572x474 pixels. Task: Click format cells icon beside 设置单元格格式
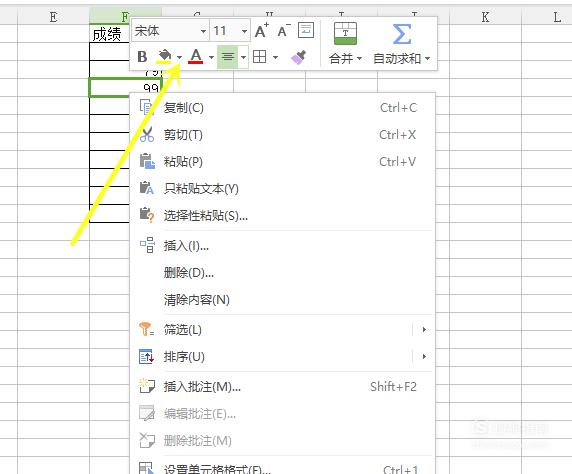coord(146,469)
